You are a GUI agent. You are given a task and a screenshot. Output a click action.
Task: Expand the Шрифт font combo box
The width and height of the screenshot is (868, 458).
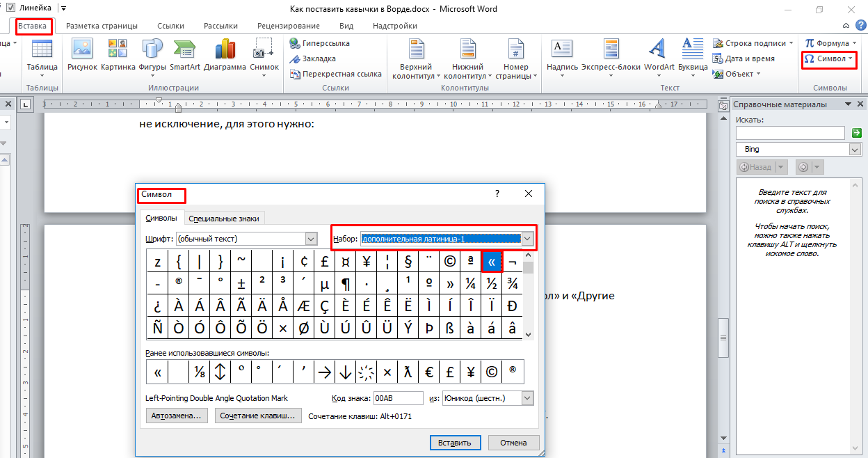pos(312,239)
